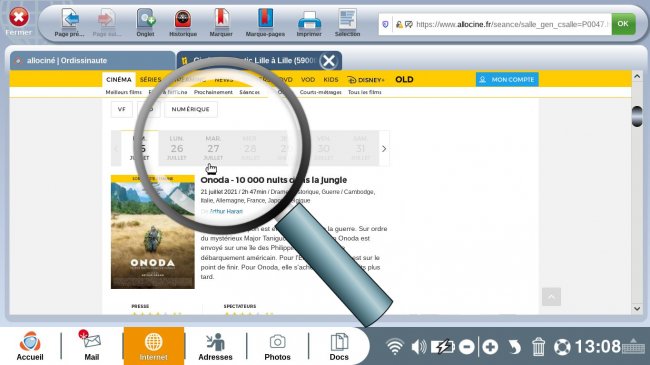Toggle the NUMÉRIQUE format filter
650x365 pixels.
coord(190,109)
